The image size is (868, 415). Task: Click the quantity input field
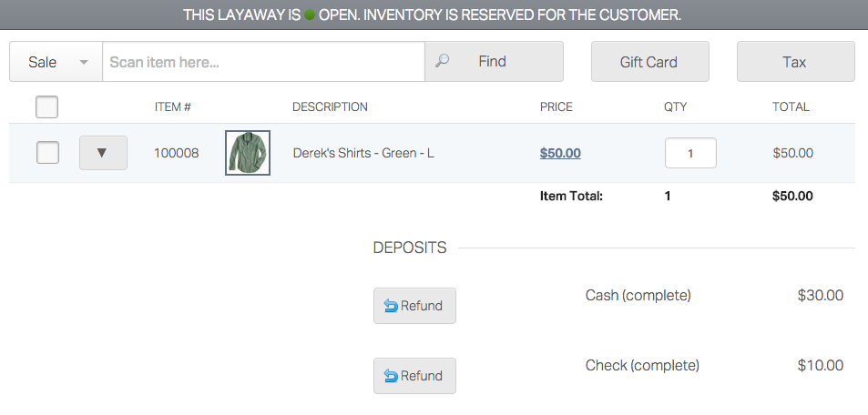click(x=690, y=153)
